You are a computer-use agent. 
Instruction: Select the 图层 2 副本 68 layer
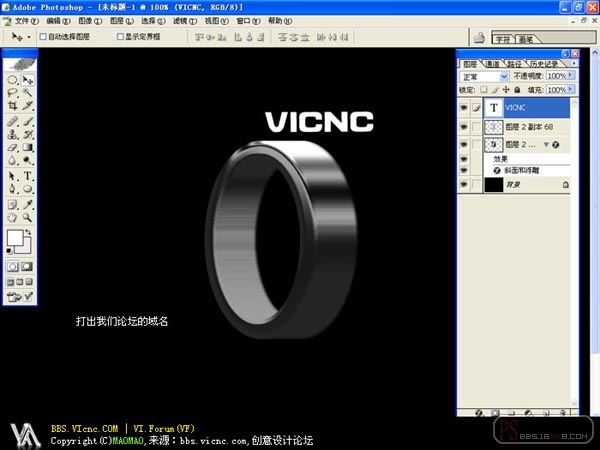pyautogui.click(x=527, y=127)
